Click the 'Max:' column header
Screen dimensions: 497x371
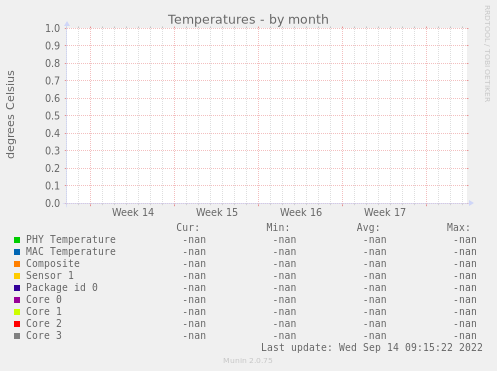click(x=458, y=228)
